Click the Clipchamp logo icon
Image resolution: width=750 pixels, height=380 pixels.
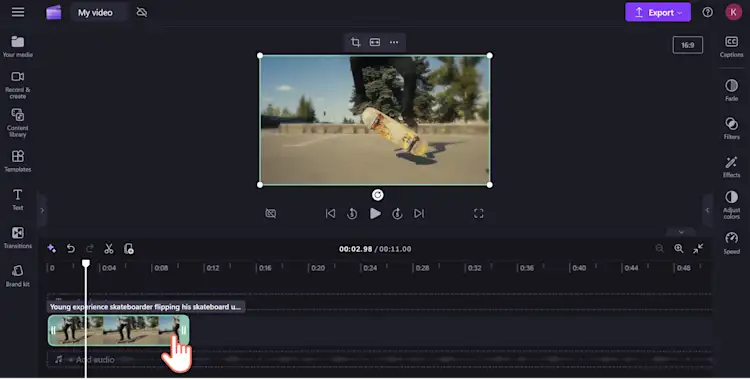54,12
